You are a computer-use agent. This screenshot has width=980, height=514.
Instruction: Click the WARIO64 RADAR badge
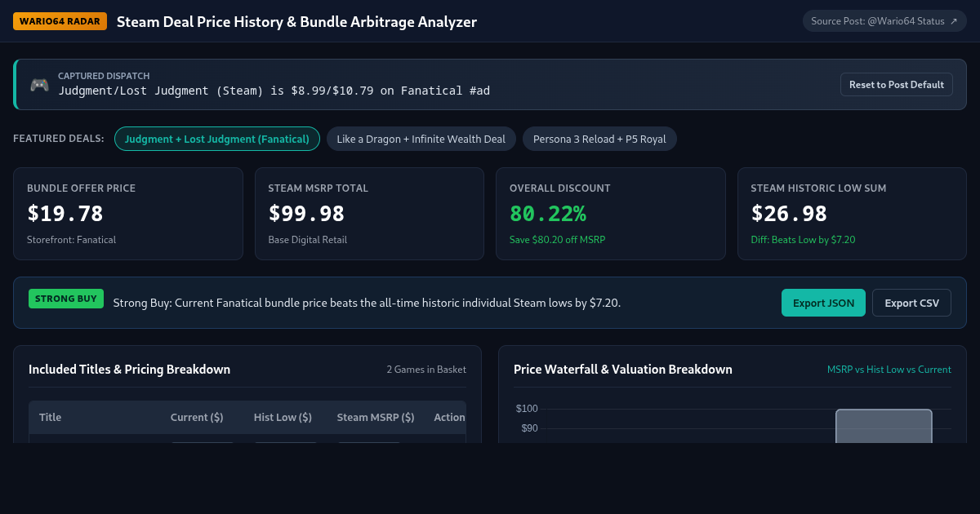coord(60,21)
